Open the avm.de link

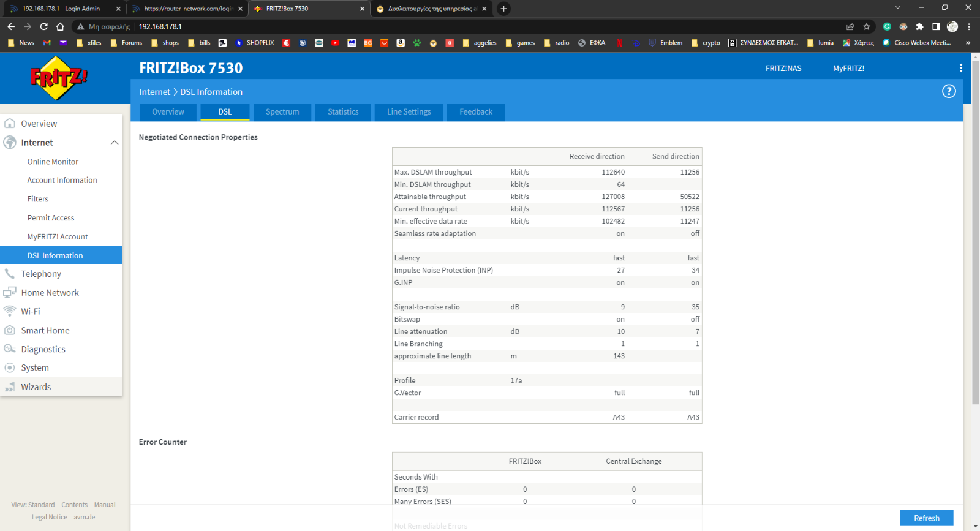[x=85, y=517]
